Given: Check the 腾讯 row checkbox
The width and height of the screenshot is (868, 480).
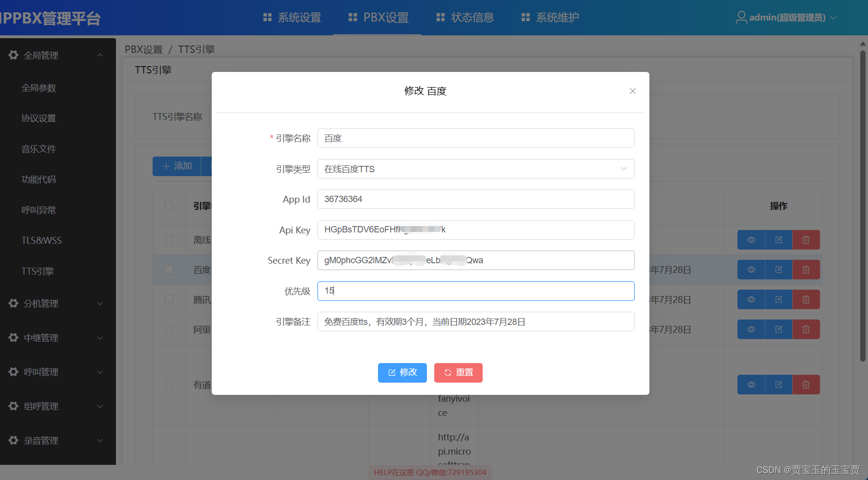Looking at the screenshot, I should point(169,299).
